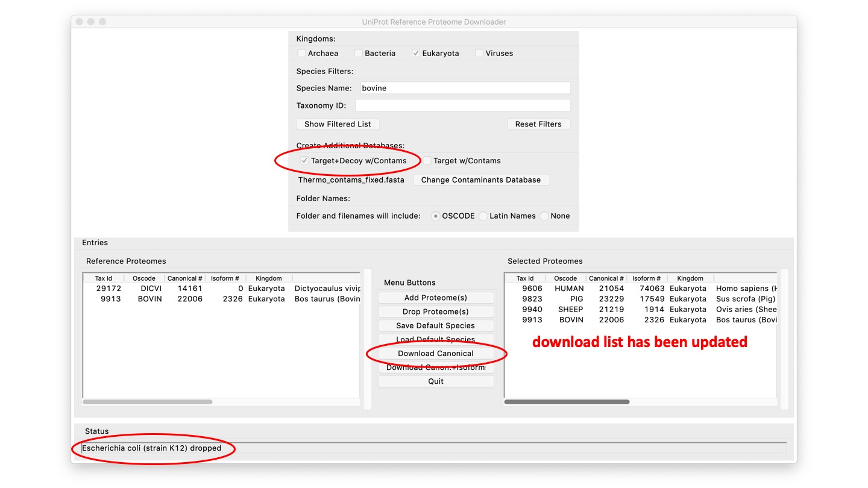Click Homo sapiens name in Selected Proteomes
868x488 pixels.
tap(746, 289)
